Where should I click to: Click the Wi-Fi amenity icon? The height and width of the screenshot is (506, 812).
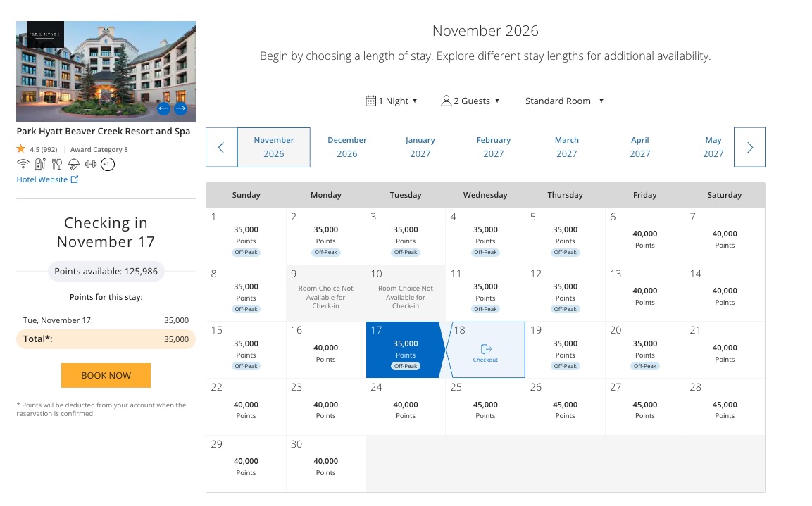[x=23, y=164]
